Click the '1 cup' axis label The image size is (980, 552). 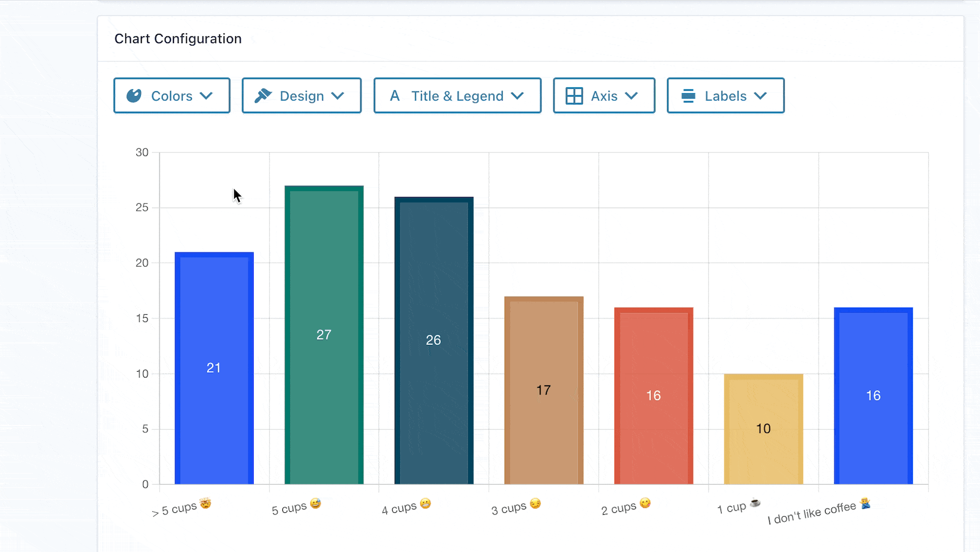coord(739,507)
